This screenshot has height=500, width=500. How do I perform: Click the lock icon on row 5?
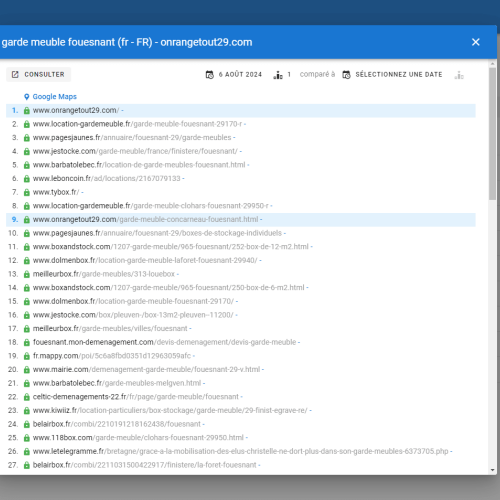click(x=27, y=165)
